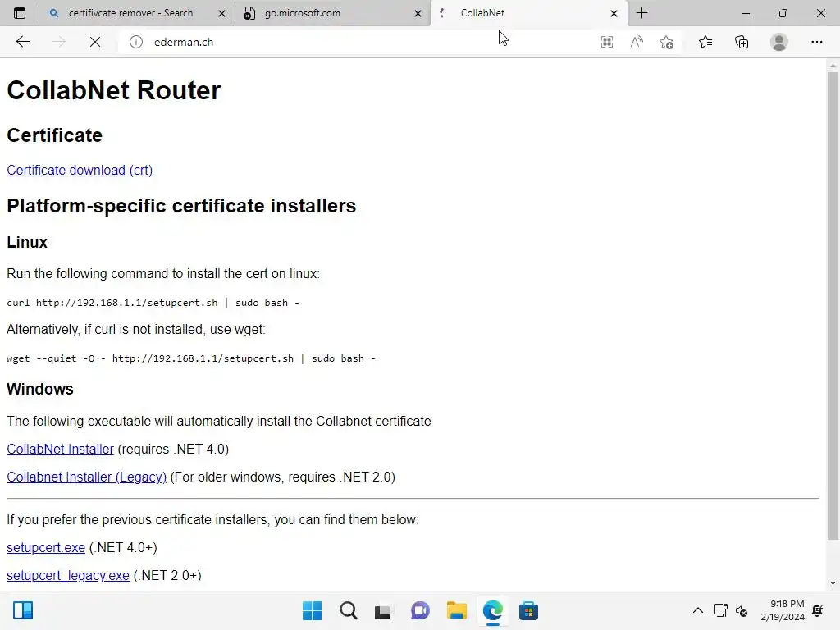Open the Favorites list
This screenshot has height=630, width=840.
[705, 42]
